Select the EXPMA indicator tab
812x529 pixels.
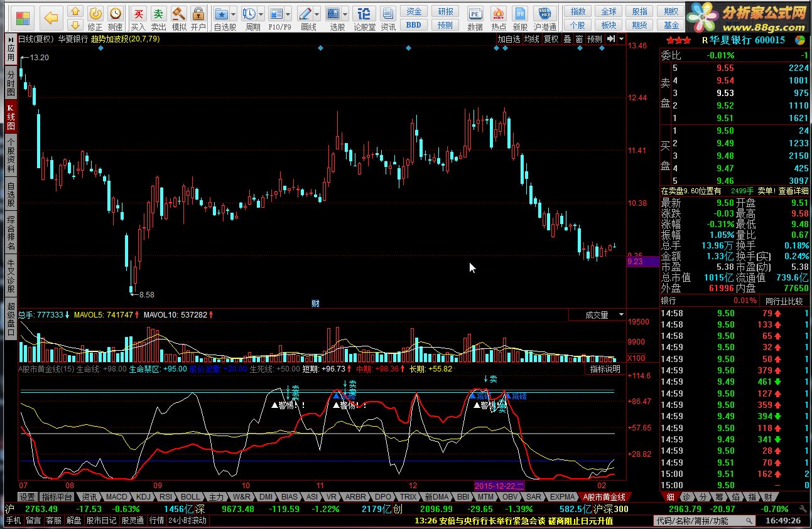pyautogui.click(x=562, y=496)
